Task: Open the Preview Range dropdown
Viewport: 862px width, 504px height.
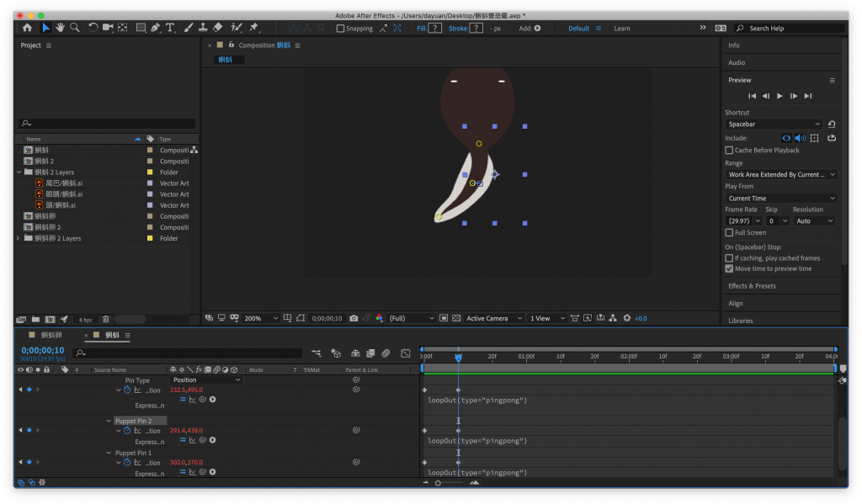Action: coord(780,175)
